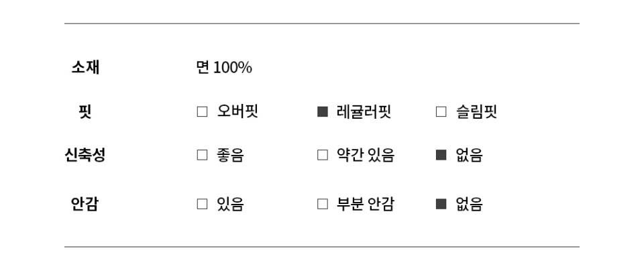Viewport: 644px width, 273px height.
Task: Check the 슬림핏 checkbox
Action: (x=441, y=112)
